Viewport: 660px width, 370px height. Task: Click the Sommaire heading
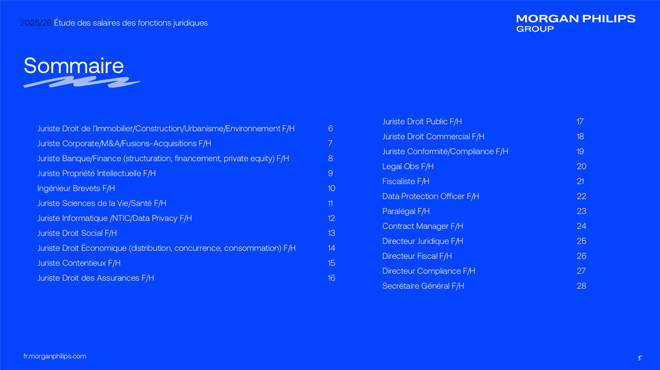pos(74,66)
